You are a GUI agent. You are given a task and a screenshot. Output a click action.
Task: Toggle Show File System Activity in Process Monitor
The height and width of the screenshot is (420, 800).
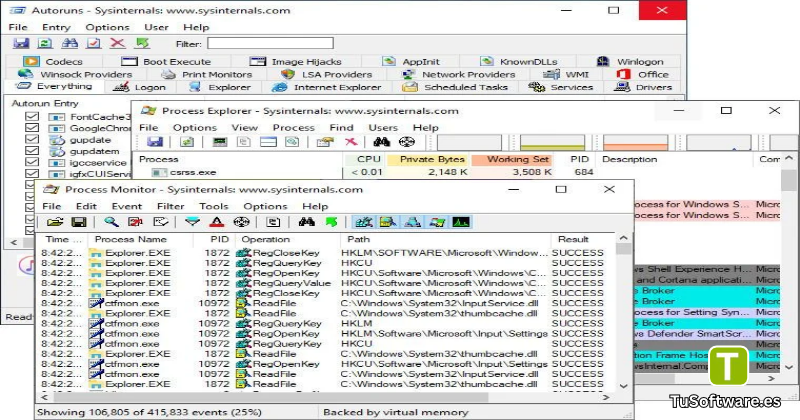(x=388, y=222)
